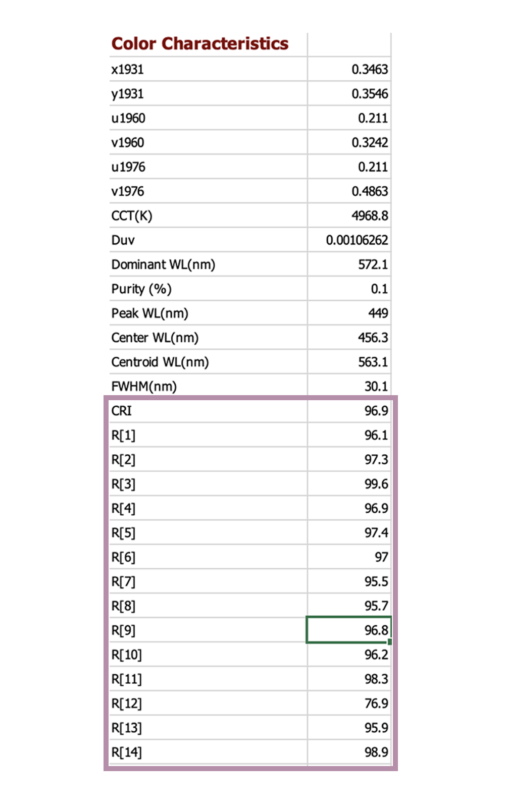Select the Center WL(nm) label cell
Viewport: 505px width, 812px height.
pyautogui.click(x=208, y=338)
